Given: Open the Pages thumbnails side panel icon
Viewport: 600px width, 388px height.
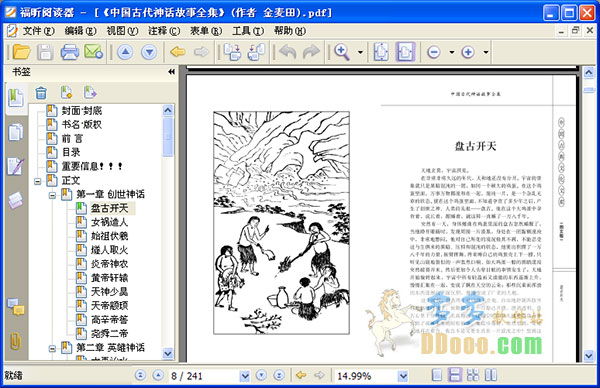Looking at the screenshot, I should [16, 132].
